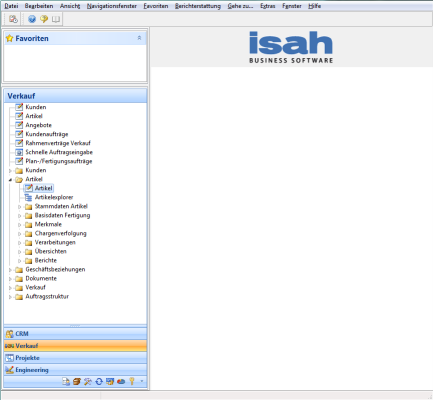Click the drafting icon on the Engineering bar
The height and width of the screenshot is (400, 433).
click(10, 370)
